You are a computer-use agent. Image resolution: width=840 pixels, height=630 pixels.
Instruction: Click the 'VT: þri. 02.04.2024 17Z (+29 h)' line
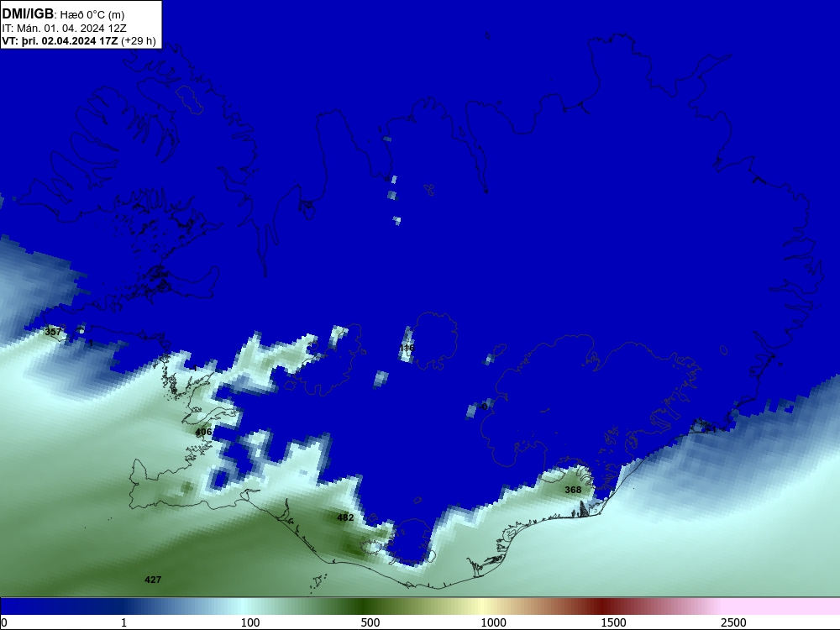click(x=79, y=41)
